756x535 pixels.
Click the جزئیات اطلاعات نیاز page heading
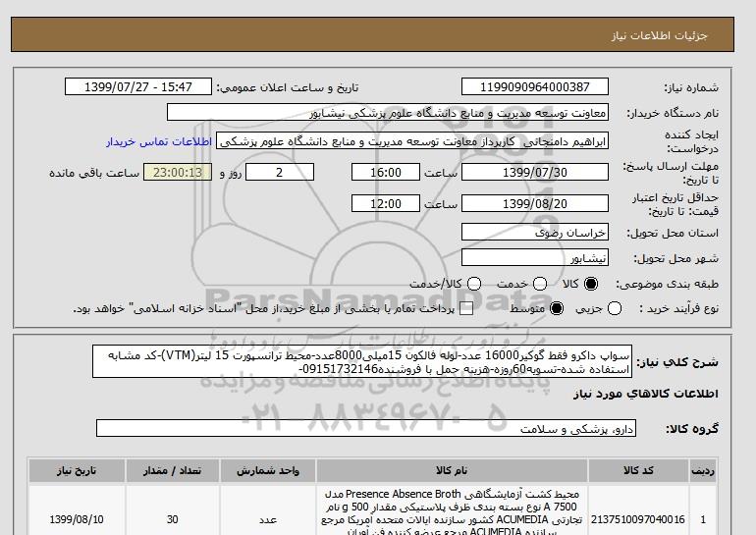click(x=659, y=35)
